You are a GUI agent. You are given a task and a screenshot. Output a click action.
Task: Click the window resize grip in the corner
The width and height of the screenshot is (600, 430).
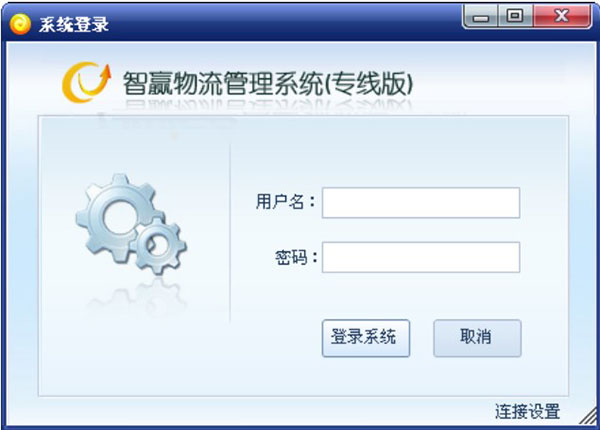coord(588,416)
